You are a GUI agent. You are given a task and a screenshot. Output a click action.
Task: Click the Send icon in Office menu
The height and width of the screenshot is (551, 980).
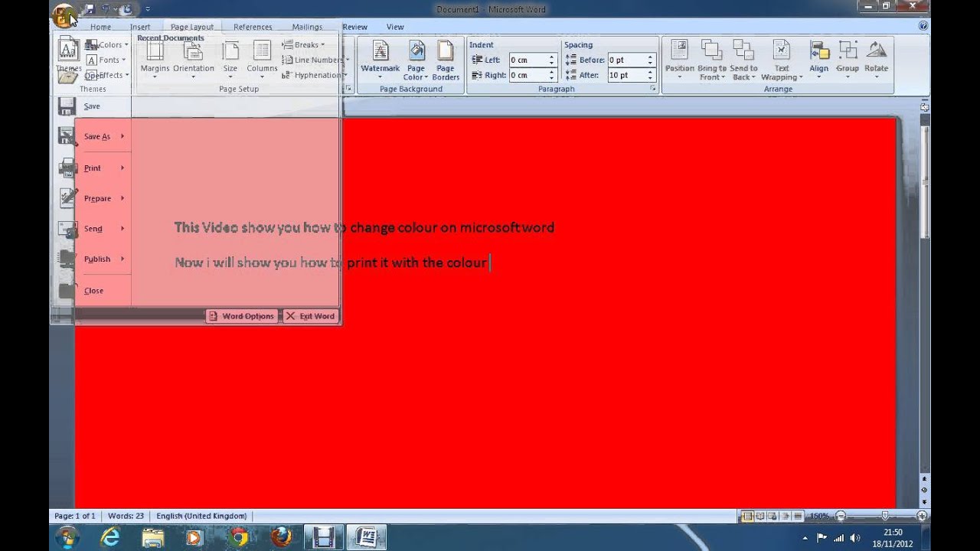(67, 229)
